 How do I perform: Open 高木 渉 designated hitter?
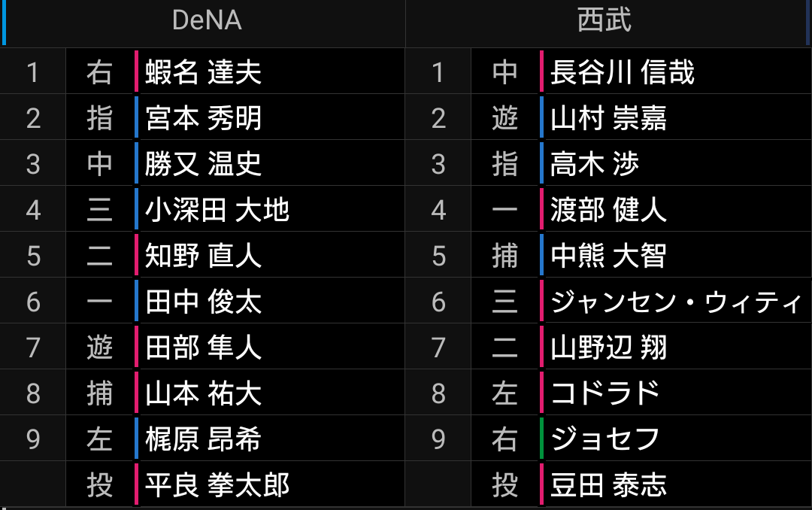595,164
